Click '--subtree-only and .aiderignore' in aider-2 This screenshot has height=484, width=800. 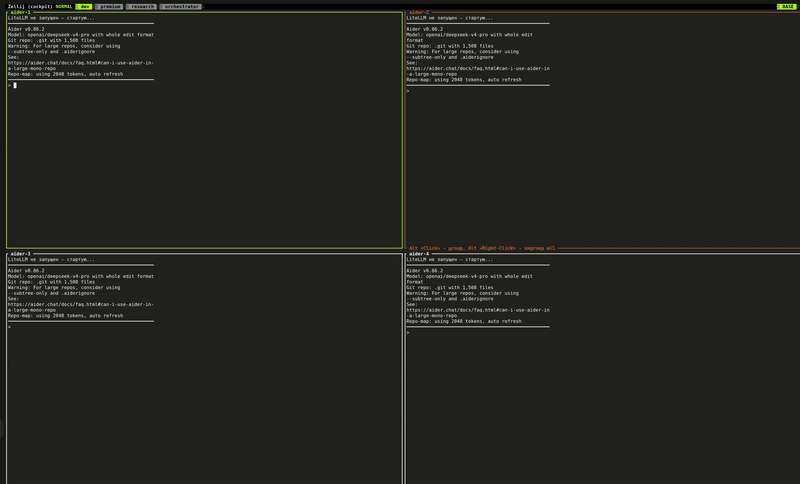coord(449,57)
